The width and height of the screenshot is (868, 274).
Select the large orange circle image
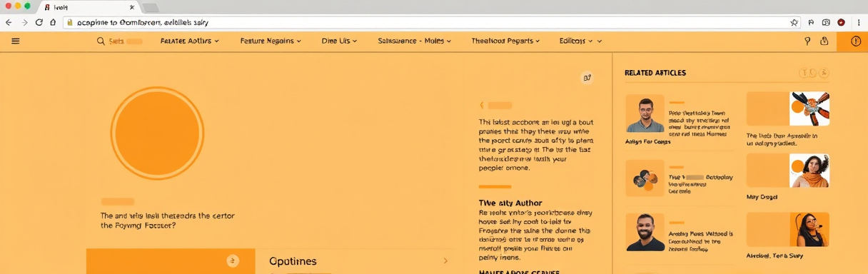(157, 133)
